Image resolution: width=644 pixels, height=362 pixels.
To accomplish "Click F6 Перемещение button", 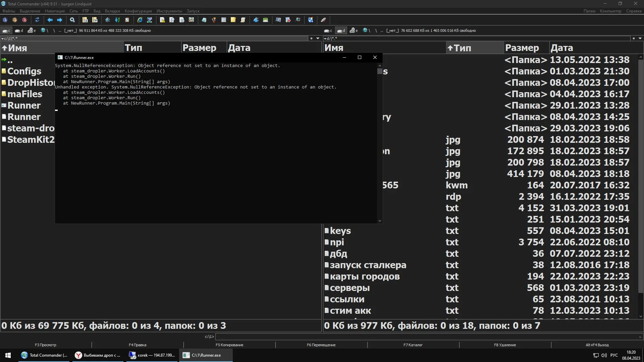I will [x=321, y=345].
